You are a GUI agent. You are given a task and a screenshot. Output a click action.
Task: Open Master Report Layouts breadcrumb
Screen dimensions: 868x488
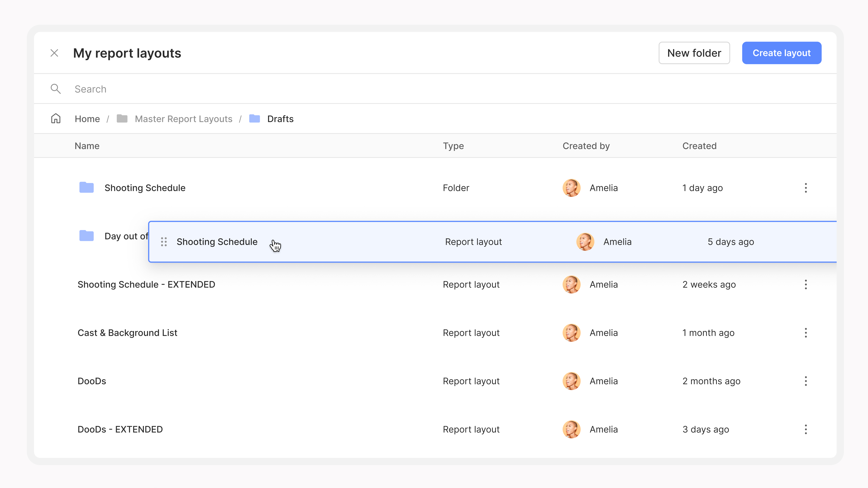184,119
